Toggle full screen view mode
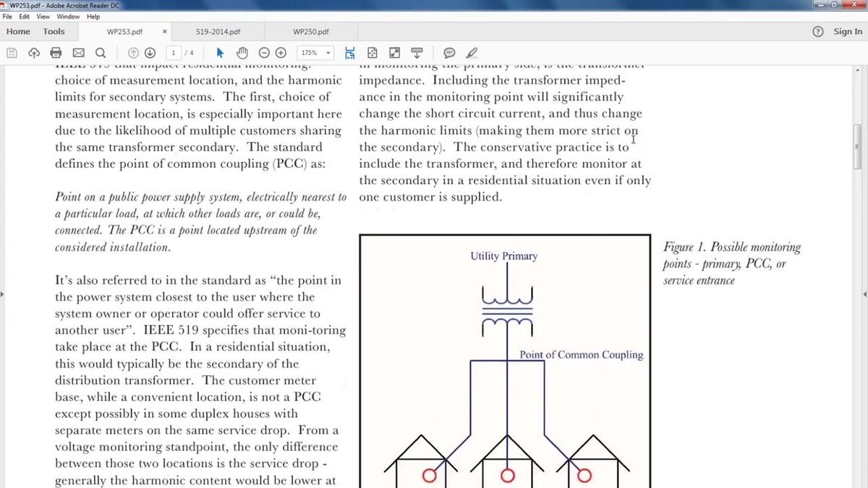Image resolution: width=868 pixels, height=488 pixels. [394, 53]
